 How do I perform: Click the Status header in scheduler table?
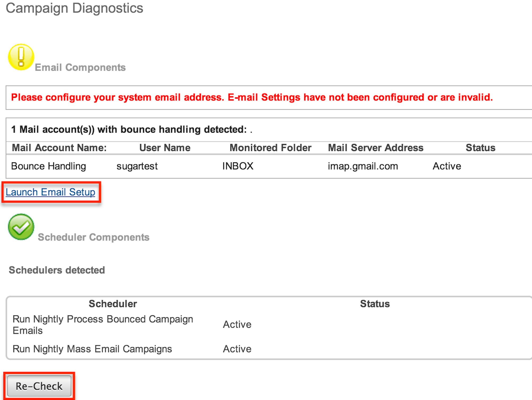click(x=375, y=303)
